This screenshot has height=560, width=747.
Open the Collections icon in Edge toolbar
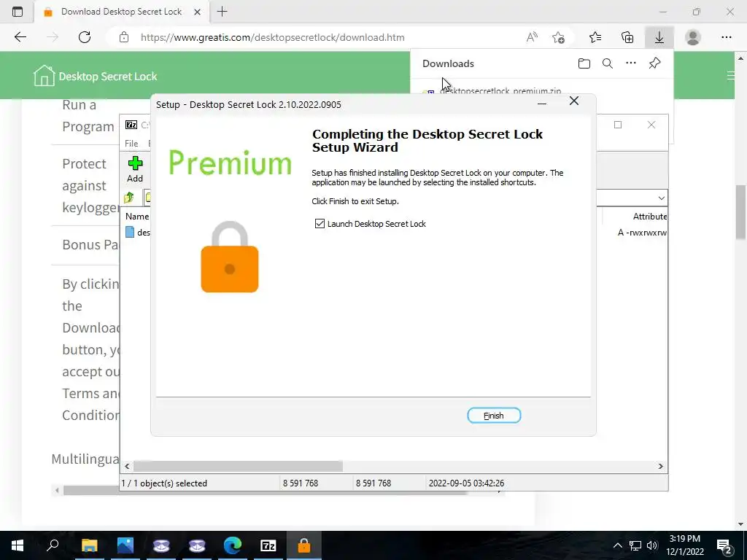627,37
